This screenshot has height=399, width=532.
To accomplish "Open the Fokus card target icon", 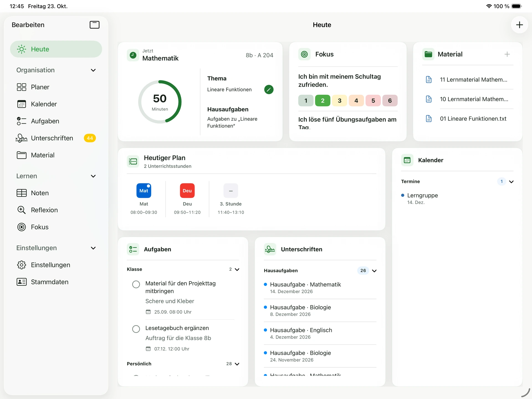I will point(304,54).
